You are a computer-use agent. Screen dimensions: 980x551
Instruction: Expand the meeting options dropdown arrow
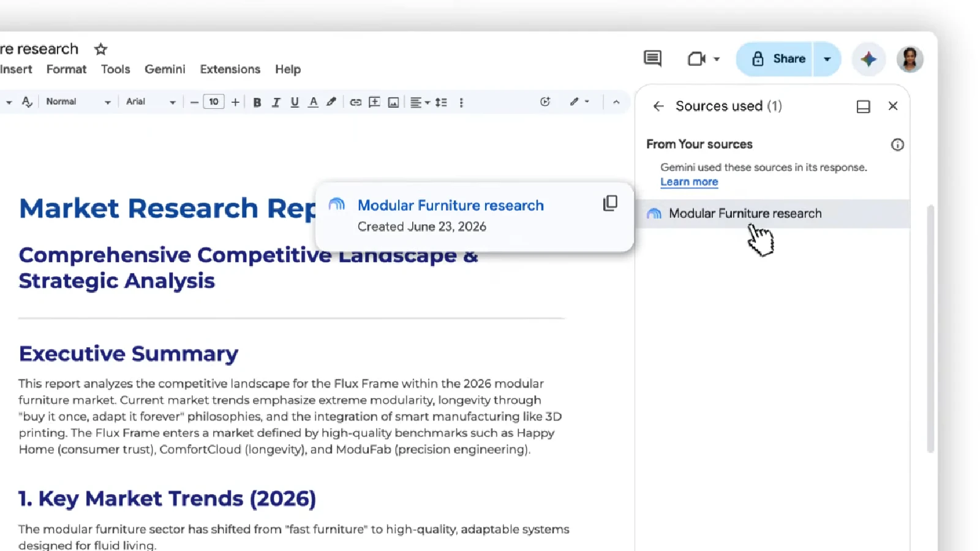pyautogui.click(x=717, y=59)
